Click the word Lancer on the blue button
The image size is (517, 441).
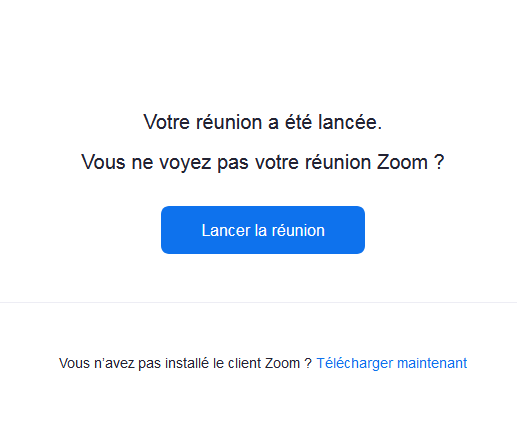pos(226,230)
